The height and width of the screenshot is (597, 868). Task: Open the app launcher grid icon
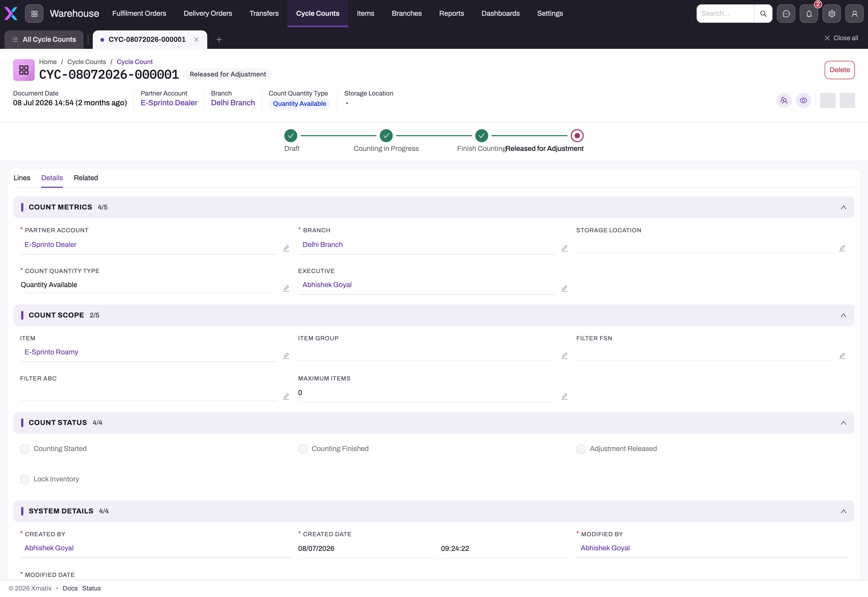[x=34, y=14]
